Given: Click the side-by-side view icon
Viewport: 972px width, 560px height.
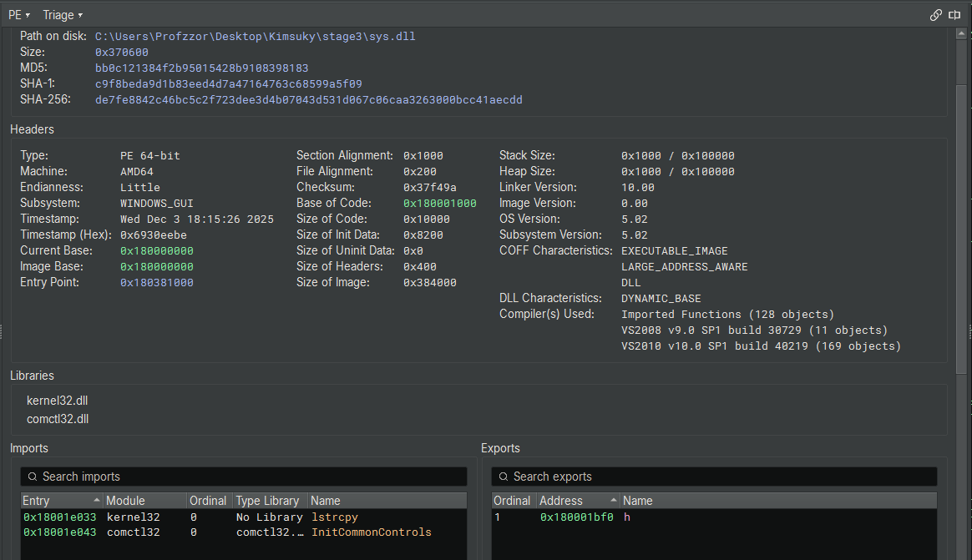Looking at the screenshot, I should (x=954, y=14).
